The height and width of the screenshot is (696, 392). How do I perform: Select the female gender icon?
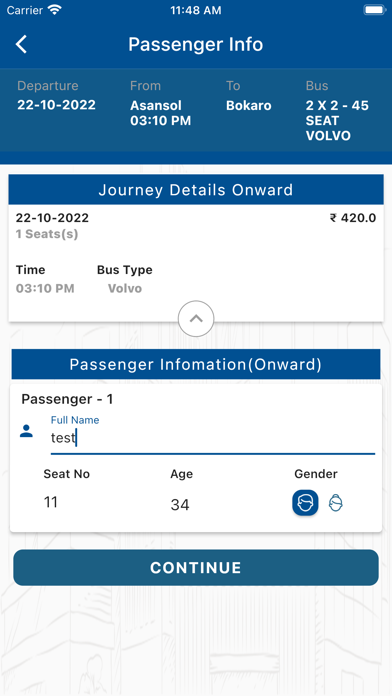(x=336, y=503)
